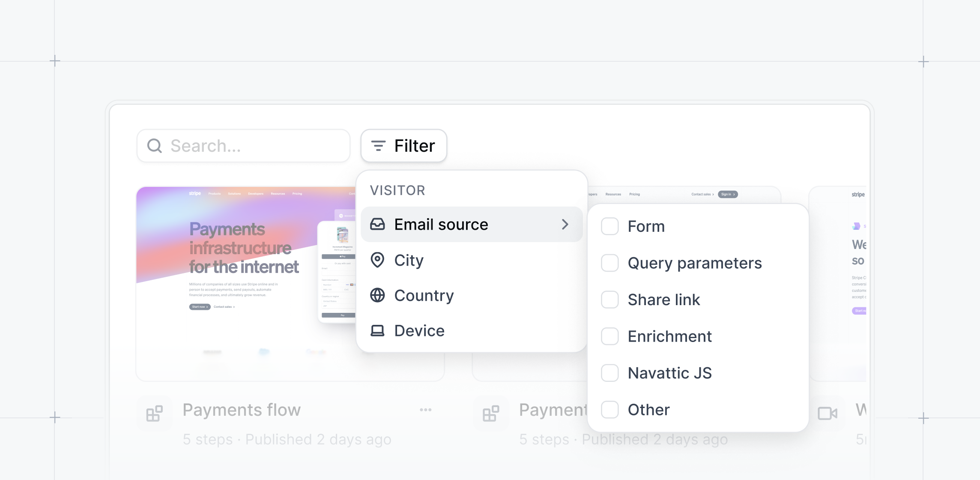Enable the Query parameters option
980x480 pixels.
(x=610, y=263)
